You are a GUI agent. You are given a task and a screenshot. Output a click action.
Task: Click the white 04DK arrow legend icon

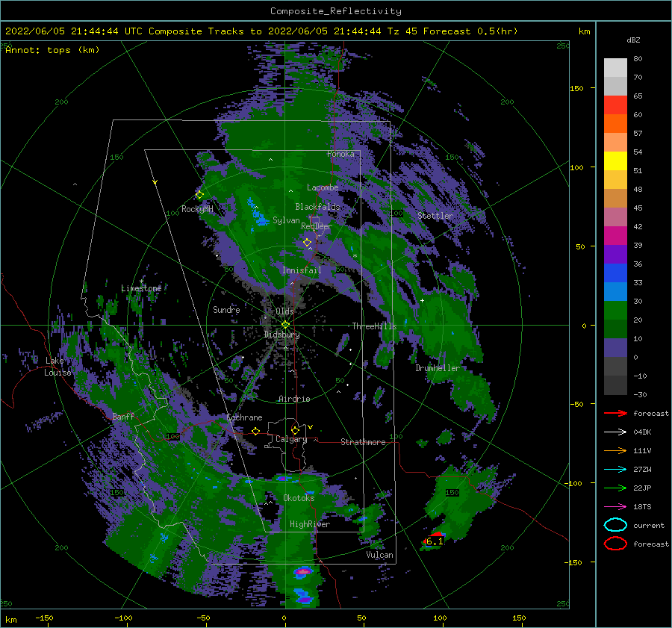(615, 432)
